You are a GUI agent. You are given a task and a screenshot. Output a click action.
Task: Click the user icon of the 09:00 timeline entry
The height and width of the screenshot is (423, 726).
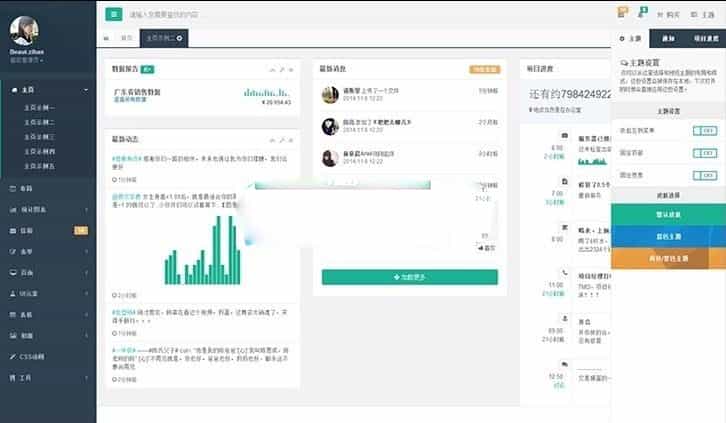564,318
